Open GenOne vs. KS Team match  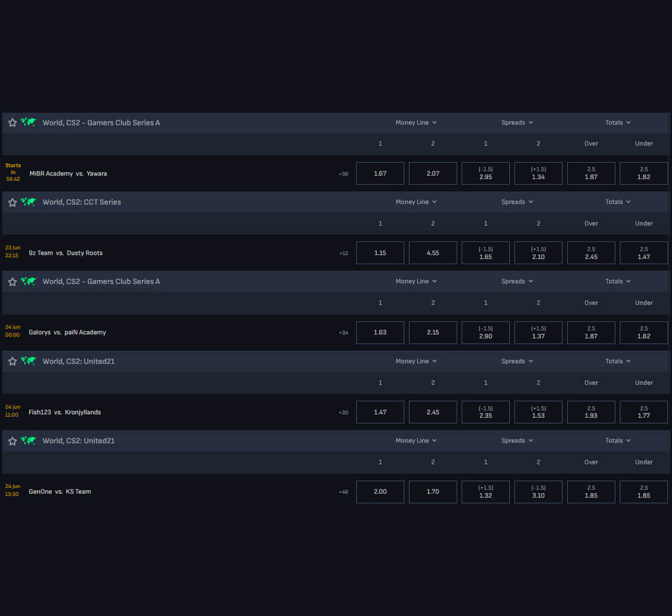pos(60,491)
